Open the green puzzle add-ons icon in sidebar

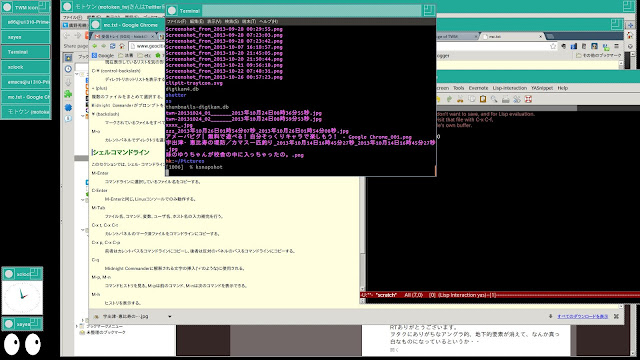(x=68, y=94)
